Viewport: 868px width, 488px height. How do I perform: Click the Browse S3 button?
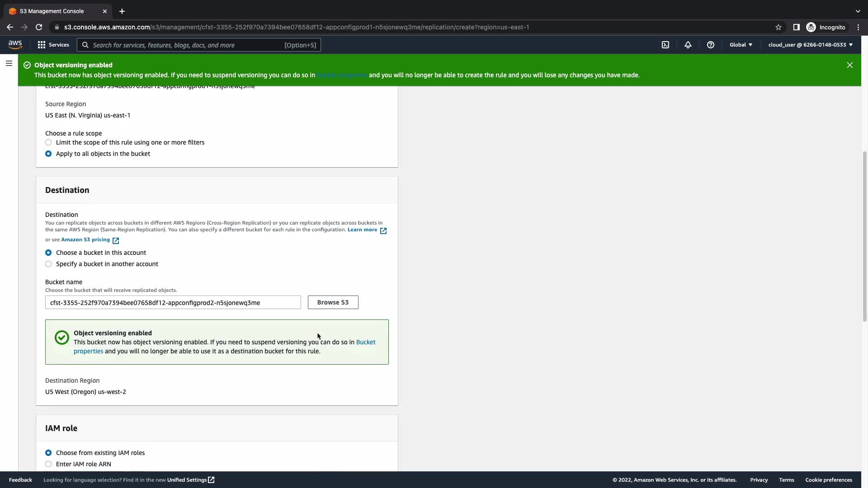pos(333,302)
